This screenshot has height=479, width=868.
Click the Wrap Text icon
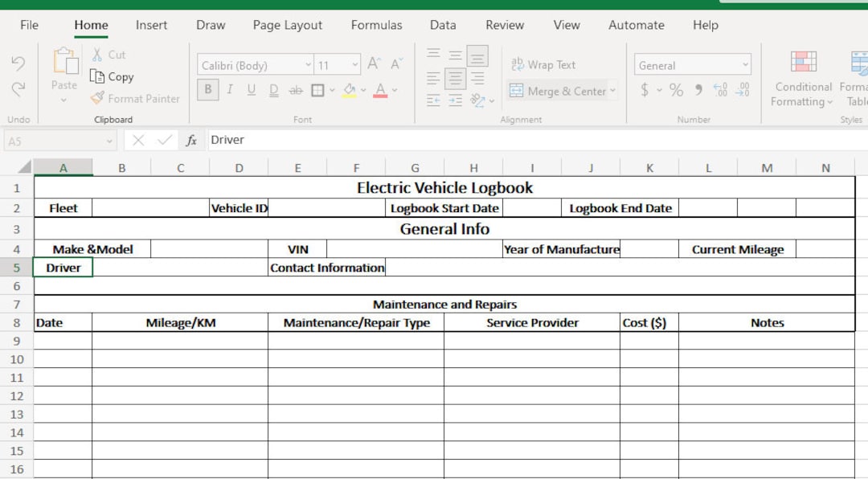point(545,64)
